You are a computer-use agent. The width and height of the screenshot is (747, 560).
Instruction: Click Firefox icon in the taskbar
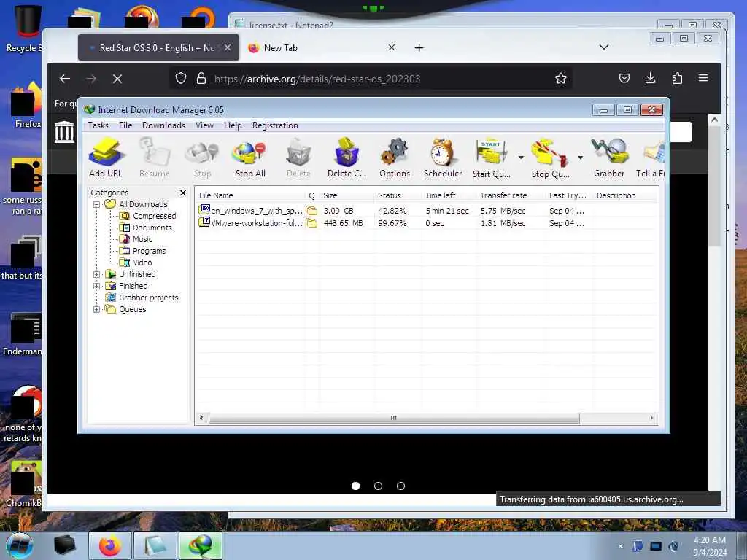[110, 545]
